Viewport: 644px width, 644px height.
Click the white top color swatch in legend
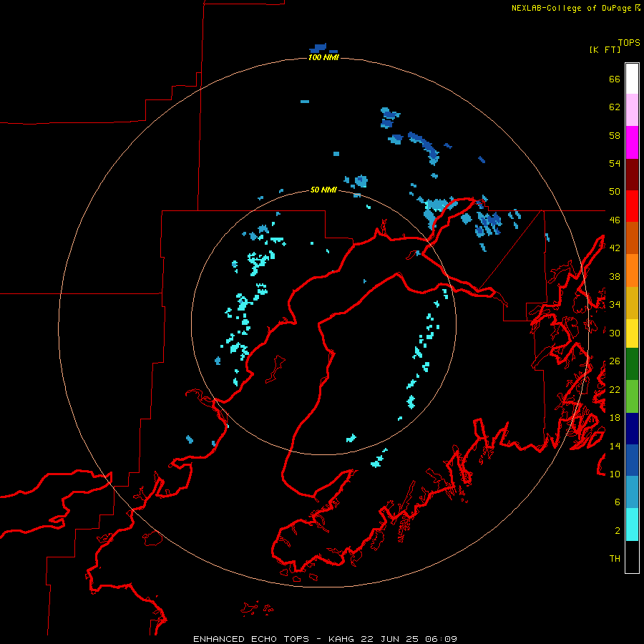click(632, 79)
